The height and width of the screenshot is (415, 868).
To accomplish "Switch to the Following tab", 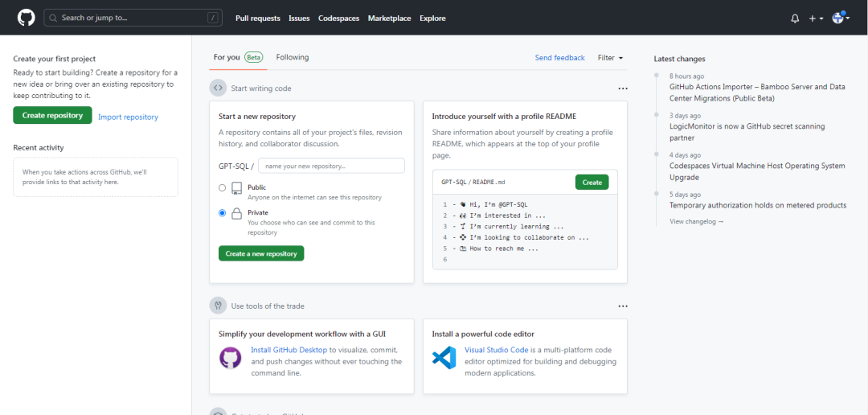I will (292, 57).
